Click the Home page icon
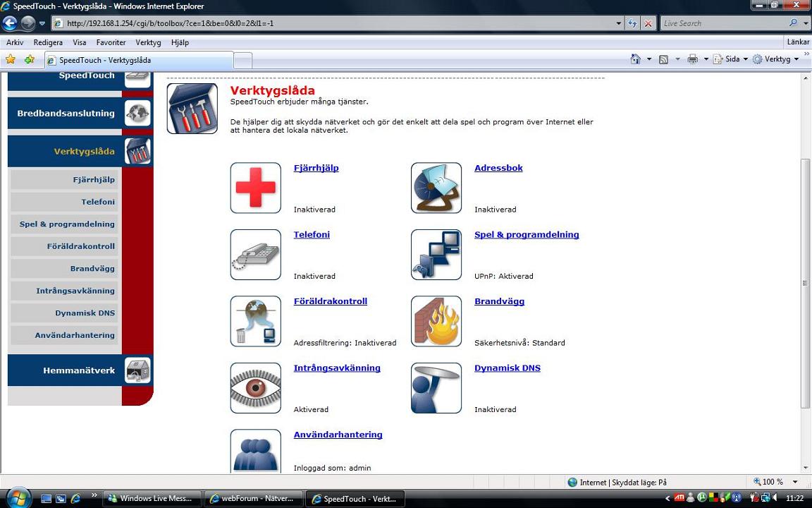This screenshot has height=508, width=812. (x=635, y=59)
